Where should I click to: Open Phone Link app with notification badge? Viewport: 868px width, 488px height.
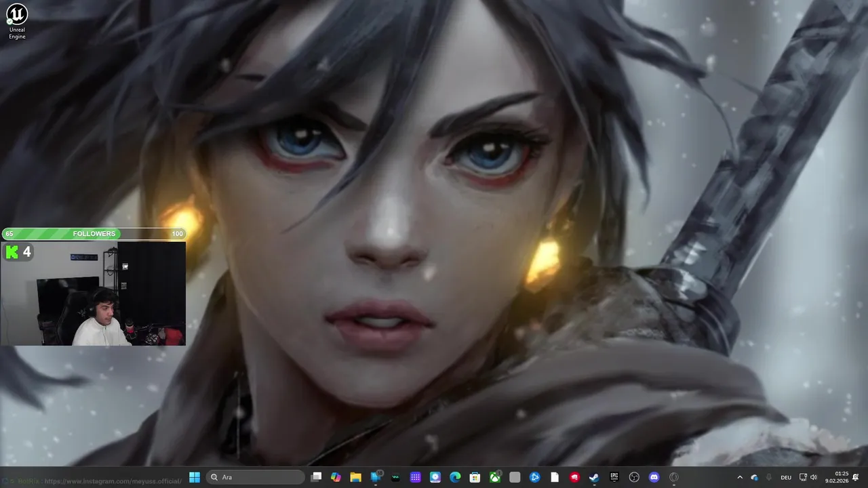(376, 477)
